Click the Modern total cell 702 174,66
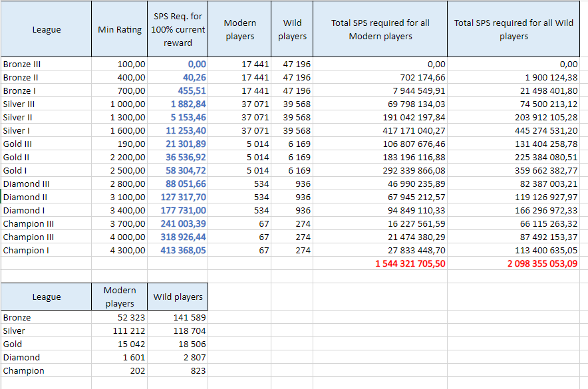 pos(380,77)
